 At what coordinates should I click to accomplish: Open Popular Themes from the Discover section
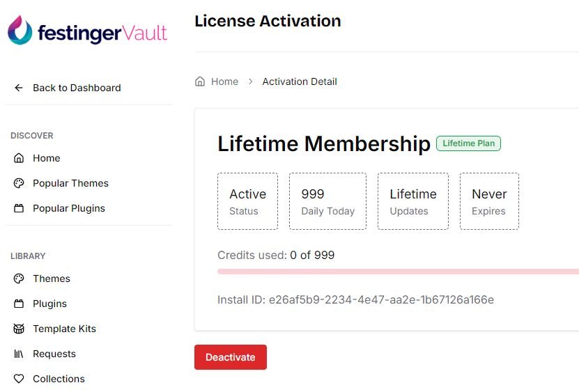click(x=70, y=183)
